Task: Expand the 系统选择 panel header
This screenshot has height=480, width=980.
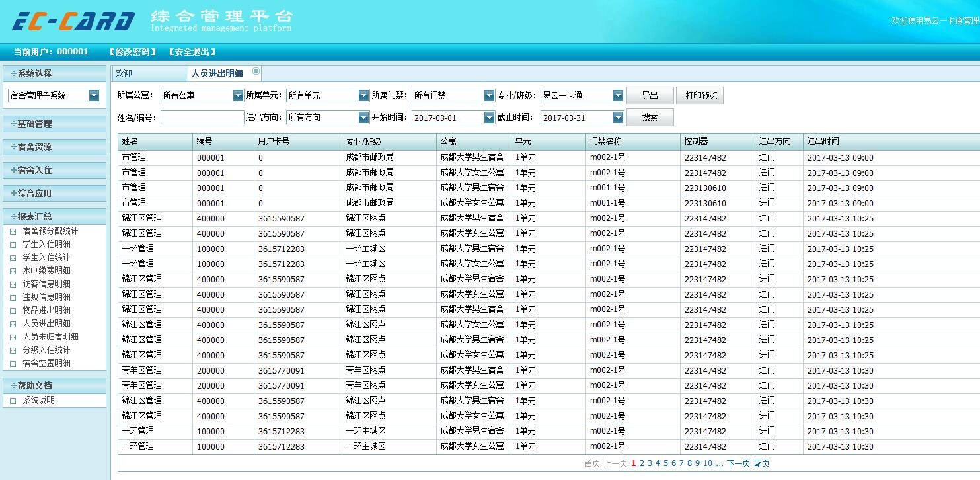Action: click(54, 73)
